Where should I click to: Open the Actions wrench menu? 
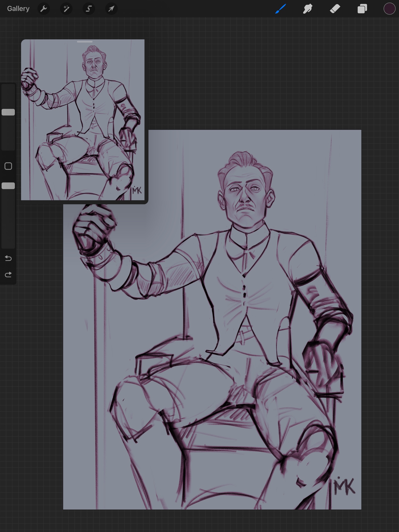pos(44,9)
